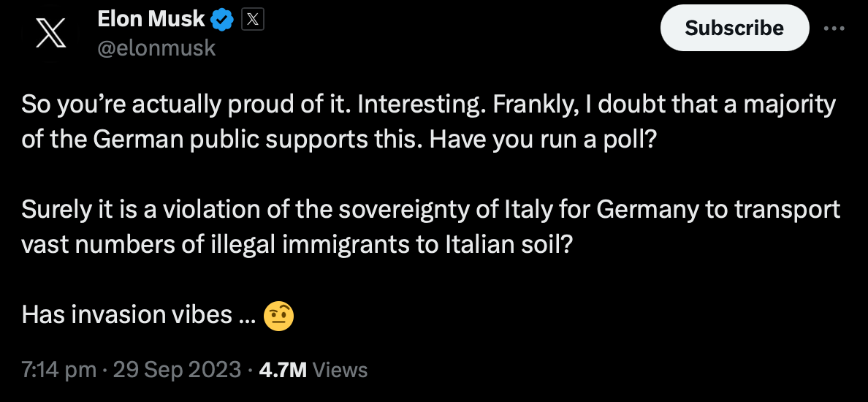View the 4.7M view count
Viewport: 868px width, 402px height.
tap(282, 370)
